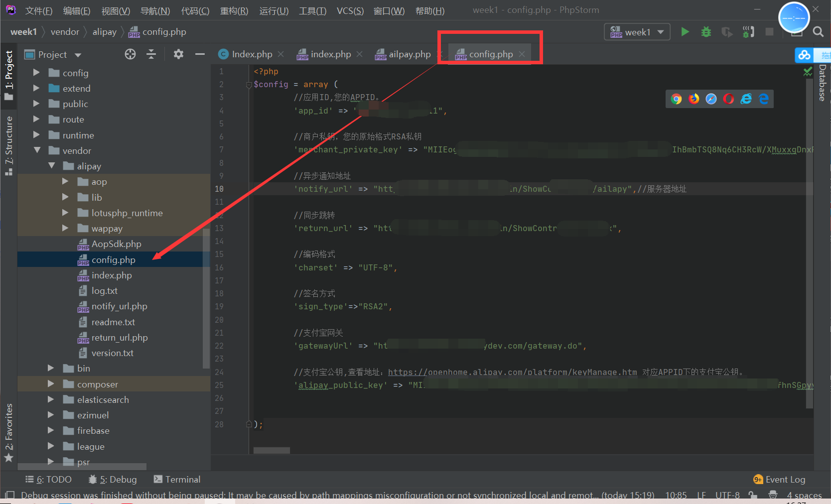
Task: Run with coverage icon
Action: click(x=727, y=32)
